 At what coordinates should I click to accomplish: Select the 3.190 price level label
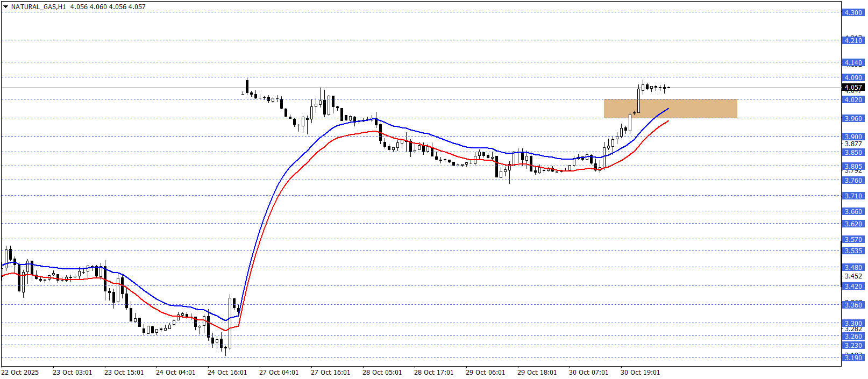coord(853,357)
